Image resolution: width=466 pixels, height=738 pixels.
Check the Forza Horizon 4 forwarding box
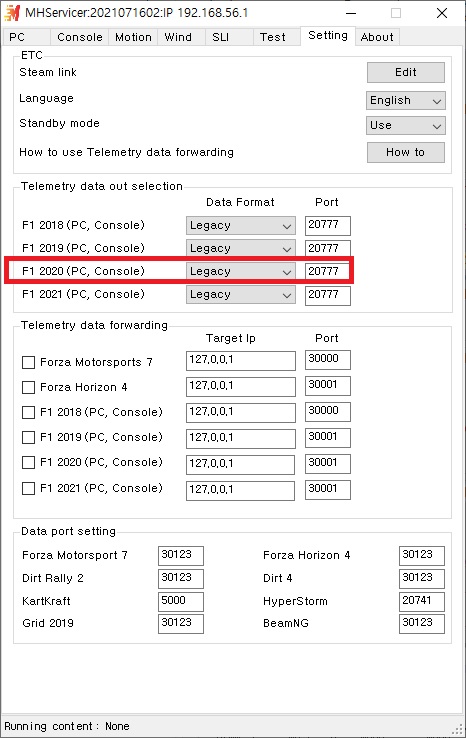28,387
